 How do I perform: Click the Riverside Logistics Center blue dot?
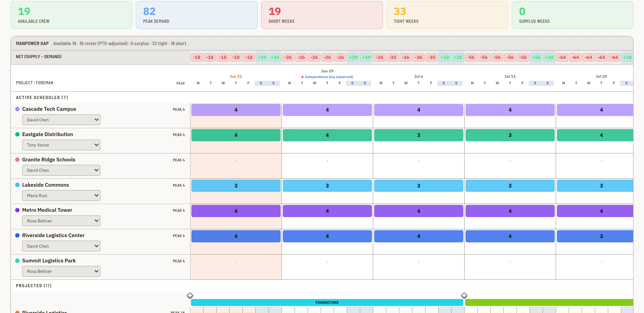(18, 235)
